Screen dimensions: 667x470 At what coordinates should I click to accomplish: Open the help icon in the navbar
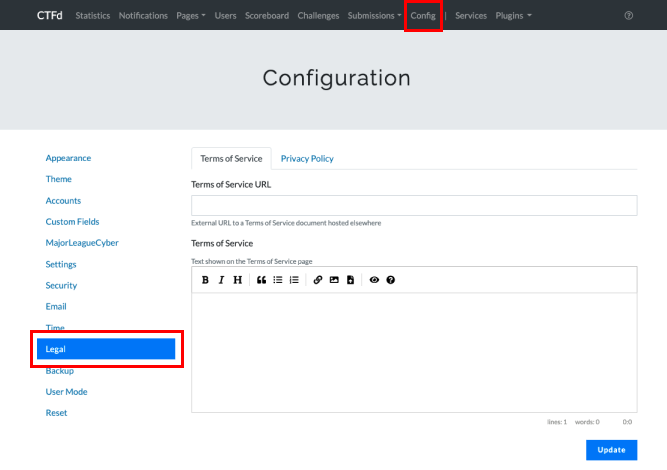628,16
